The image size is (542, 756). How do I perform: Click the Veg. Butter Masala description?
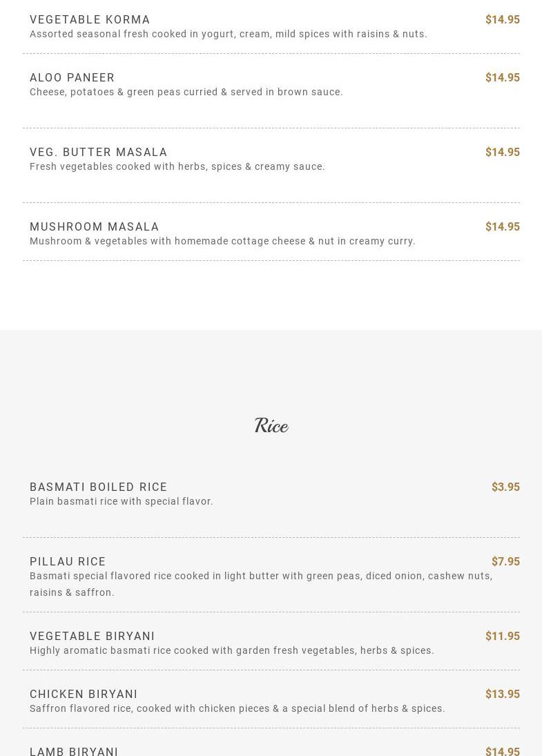pos(177,166)
